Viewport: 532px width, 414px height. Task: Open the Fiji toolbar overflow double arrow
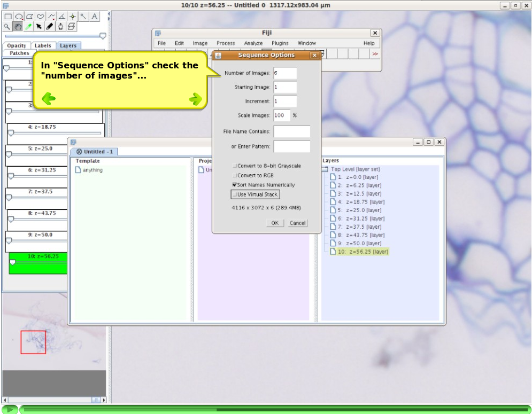375,54
